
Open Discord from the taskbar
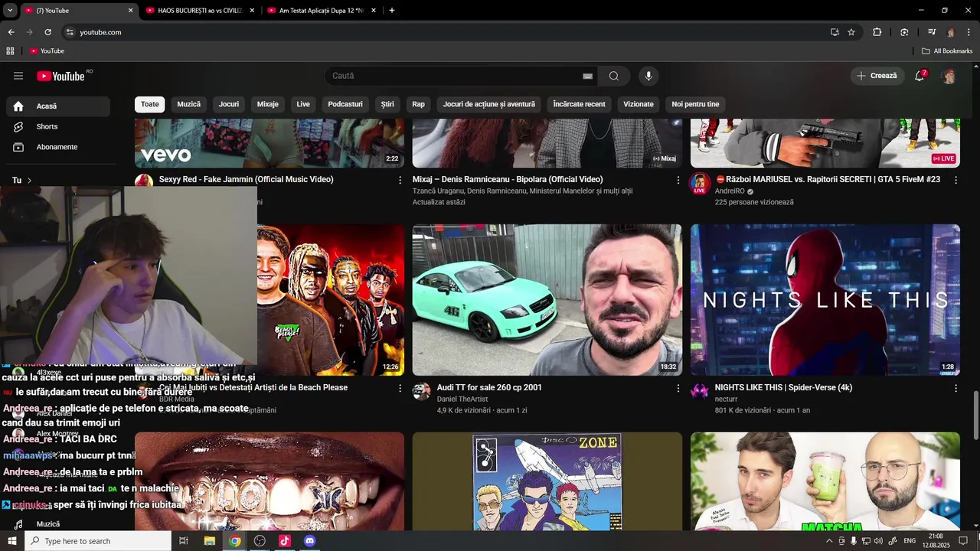[x=309, y=541]
